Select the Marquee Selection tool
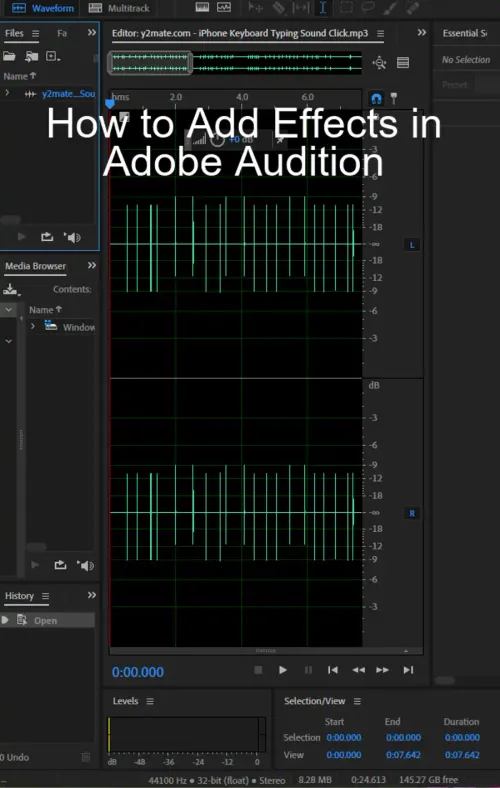The image size is (500, 788). 346,8
